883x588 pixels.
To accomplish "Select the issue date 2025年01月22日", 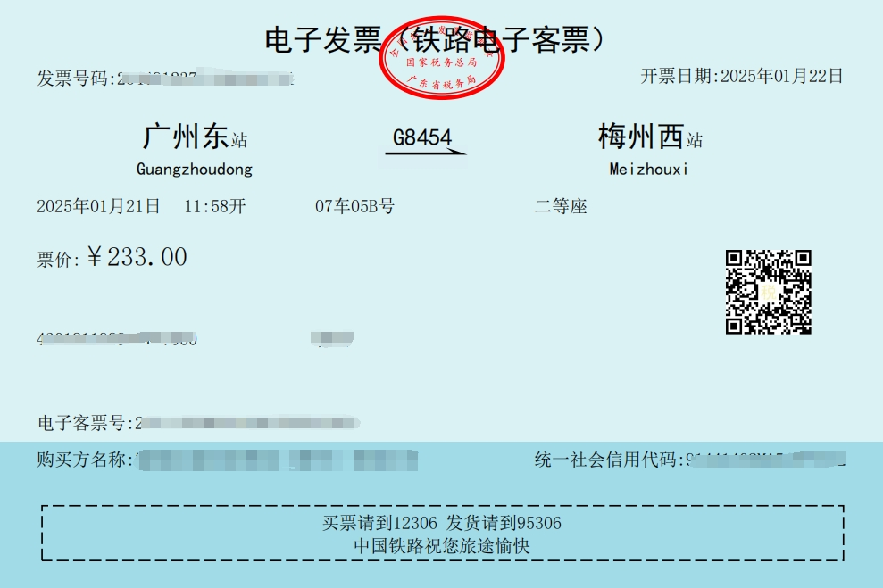I will click(x=781, y=76).
